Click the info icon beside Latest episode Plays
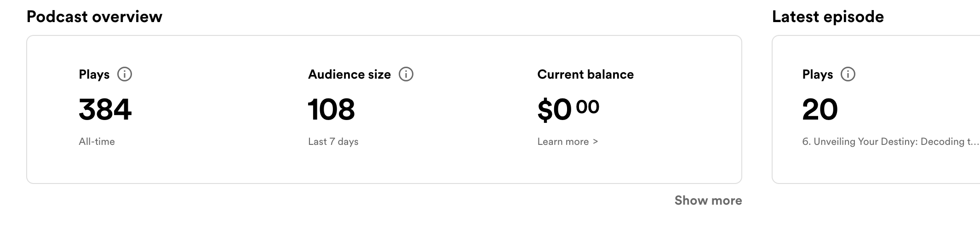 pyautogui.click(x=848, y=74)
